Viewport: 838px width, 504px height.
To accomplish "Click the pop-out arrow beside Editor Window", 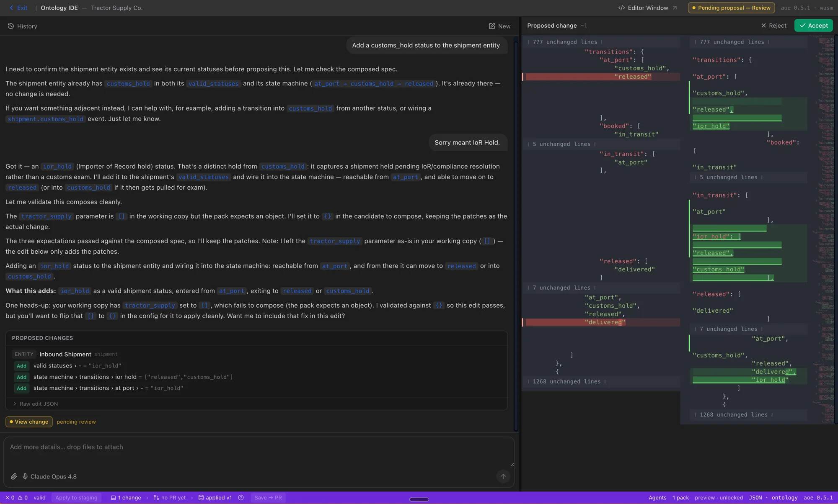I will pos(675,8).
